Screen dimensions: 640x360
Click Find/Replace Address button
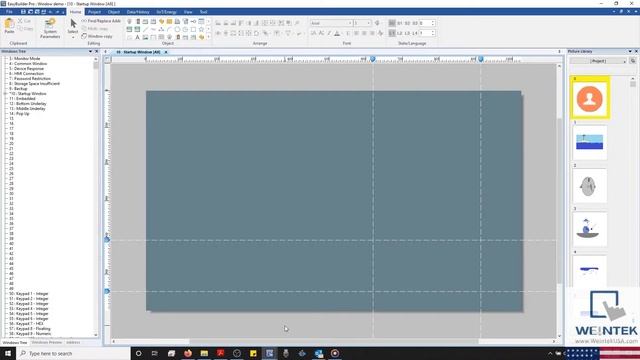(101, 21)
